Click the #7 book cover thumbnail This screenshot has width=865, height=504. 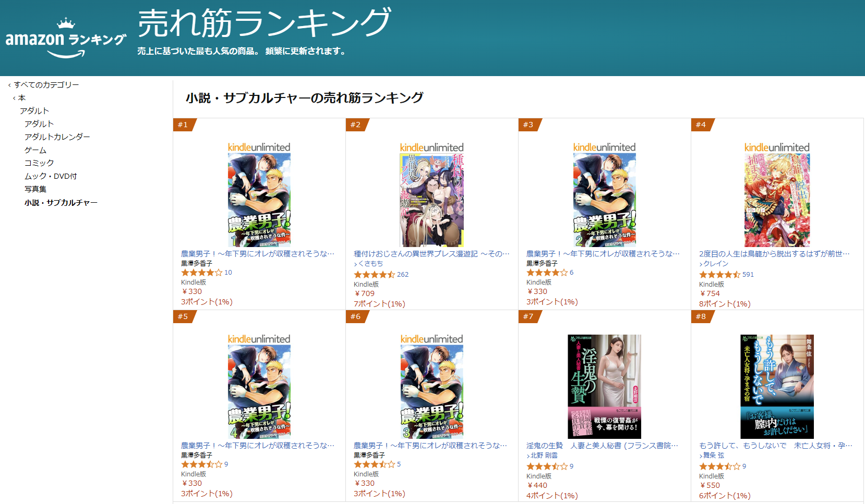pos(604,387)
